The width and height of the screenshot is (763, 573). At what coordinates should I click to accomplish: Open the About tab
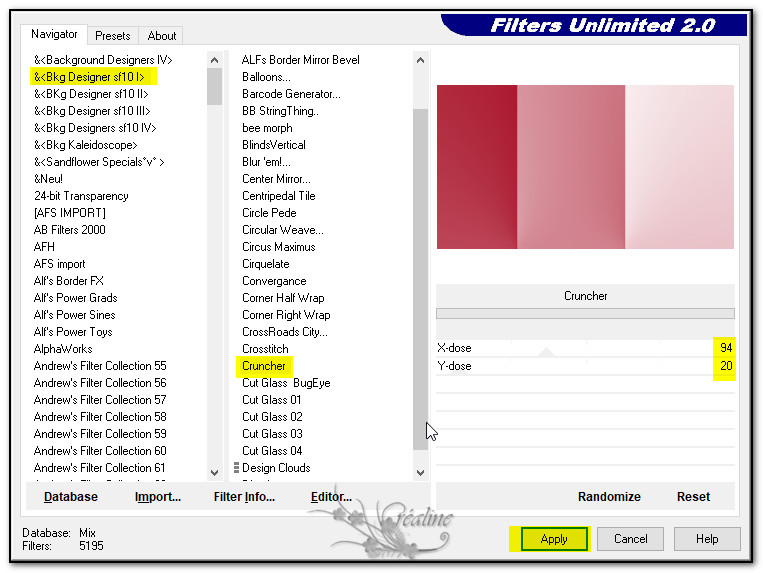pyautogui.click(x=162, y=36)
